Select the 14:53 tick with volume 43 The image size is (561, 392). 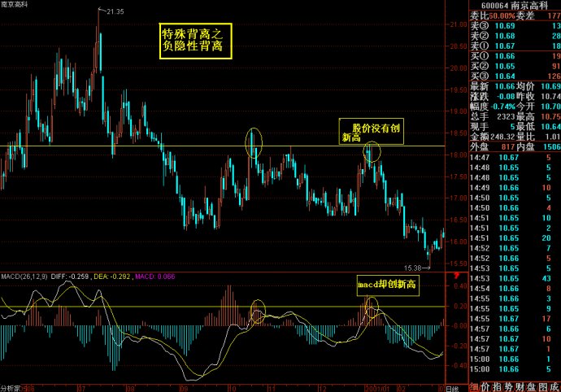[x=511, y=278]
